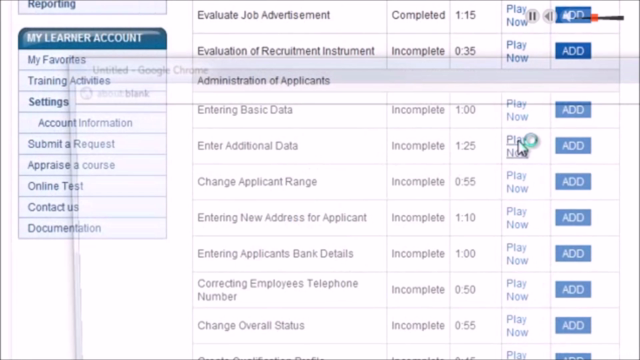Play Now for Entering Applicants Bank Details
The height and width of the screenshot is (360, 640).
click(x=517, y=254)
